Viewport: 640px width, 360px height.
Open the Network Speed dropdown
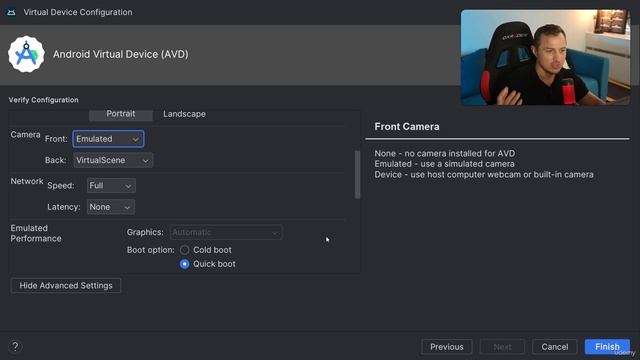111,186
